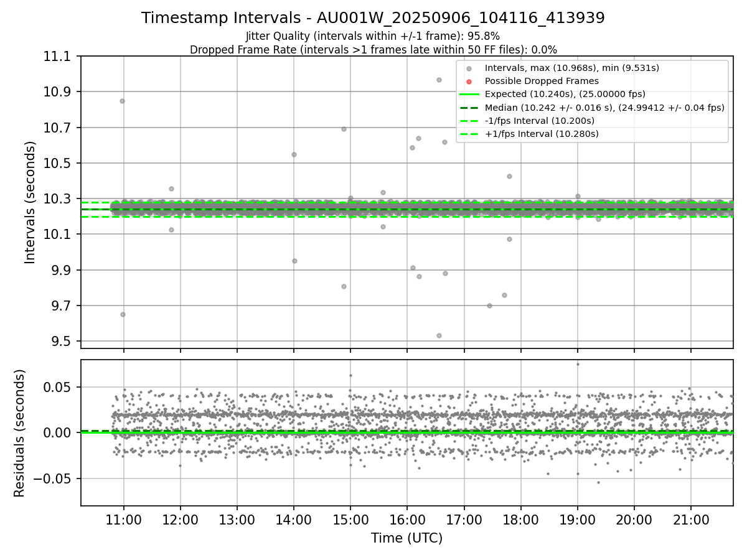Click legend text "Expected (10.240s), (25.00000 fps)"

tap(565, 94)
